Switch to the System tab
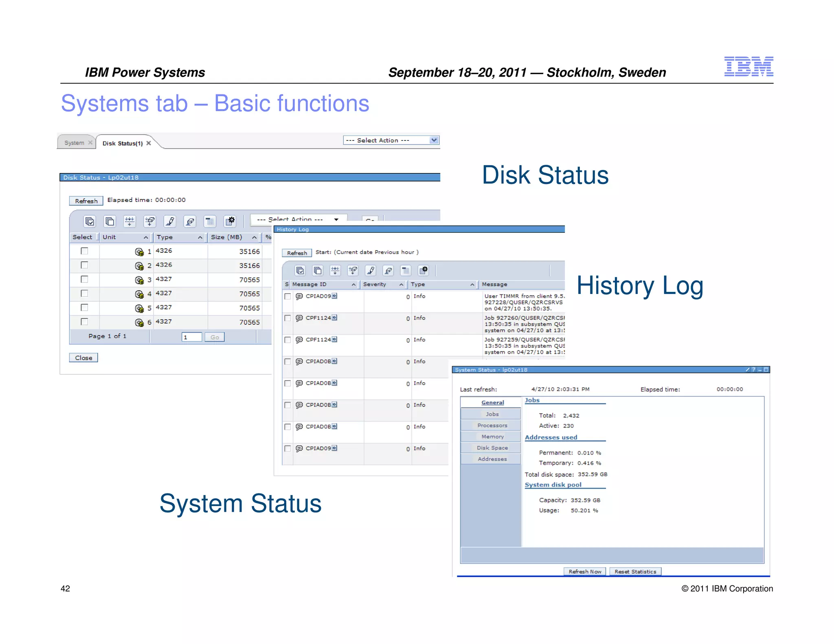The width and height of the screenshot is (834, 644). point(74,143)
